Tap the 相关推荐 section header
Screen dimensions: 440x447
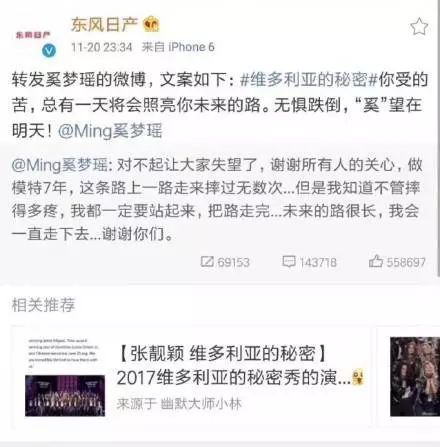44,305
